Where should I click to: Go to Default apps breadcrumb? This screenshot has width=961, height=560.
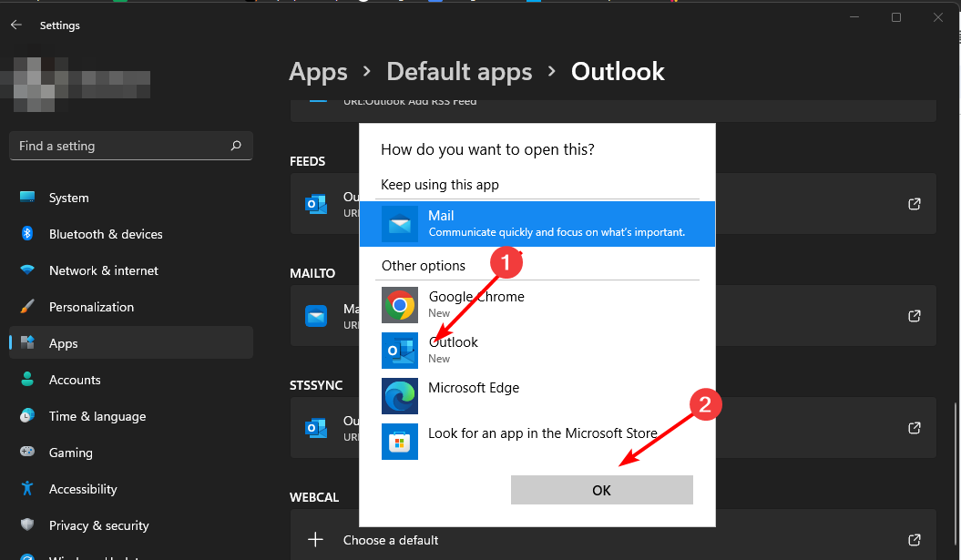(x=459, y=72)
